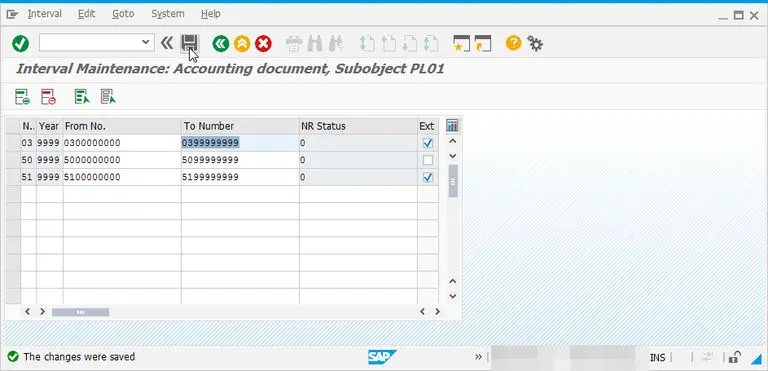Click the bottom scroll up arrow

point(453,281)
